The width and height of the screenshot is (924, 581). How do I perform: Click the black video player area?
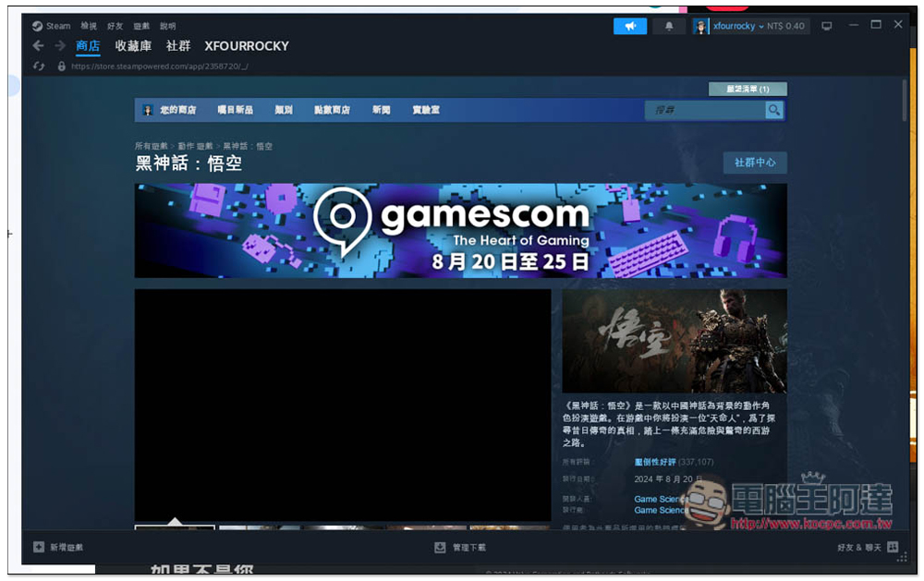pyautogui.click(x=343, y=405)
